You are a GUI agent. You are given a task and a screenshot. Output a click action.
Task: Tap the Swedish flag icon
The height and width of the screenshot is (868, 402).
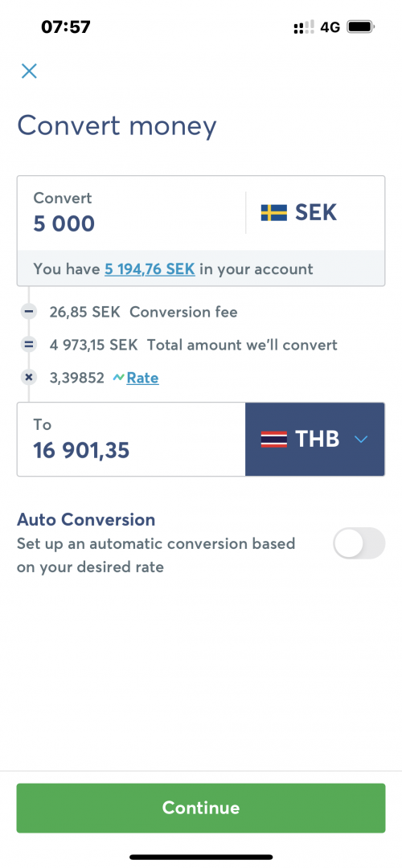coord(274,212)
